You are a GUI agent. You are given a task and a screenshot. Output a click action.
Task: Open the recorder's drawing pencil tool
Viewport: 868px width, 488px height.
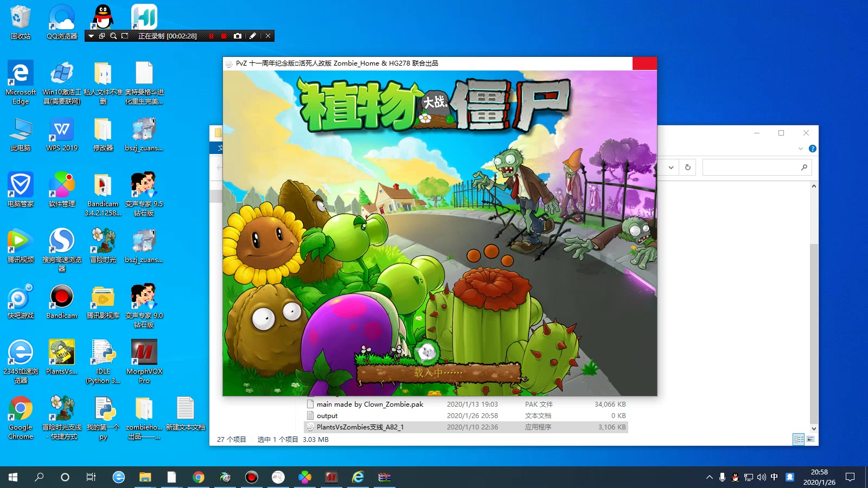tap(252, 36)
